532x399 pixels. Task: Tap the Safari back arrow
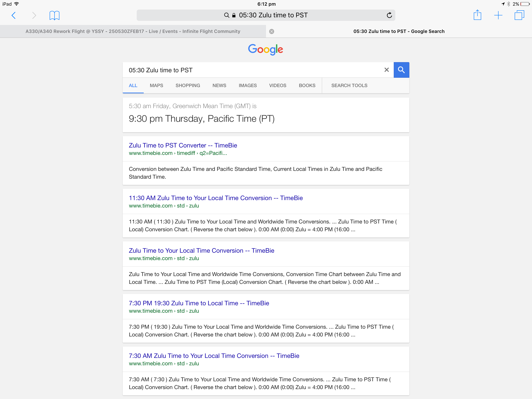coord(14,15)
